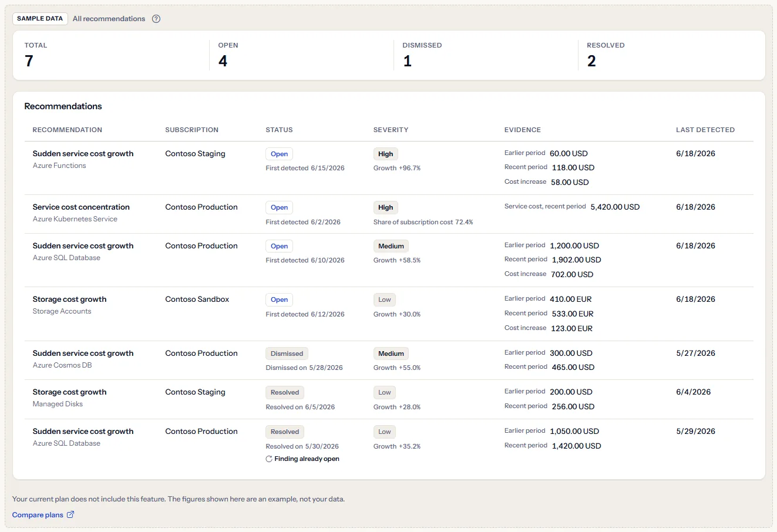
Task: Click the Low badge in the Storage Accounts row
Action: click(385, 299)
